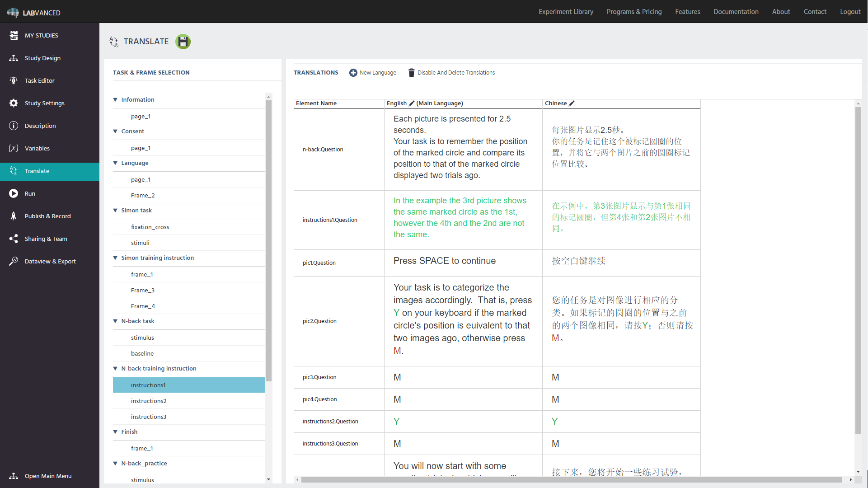Collapse the N-back_practice group

coord(115,464)
